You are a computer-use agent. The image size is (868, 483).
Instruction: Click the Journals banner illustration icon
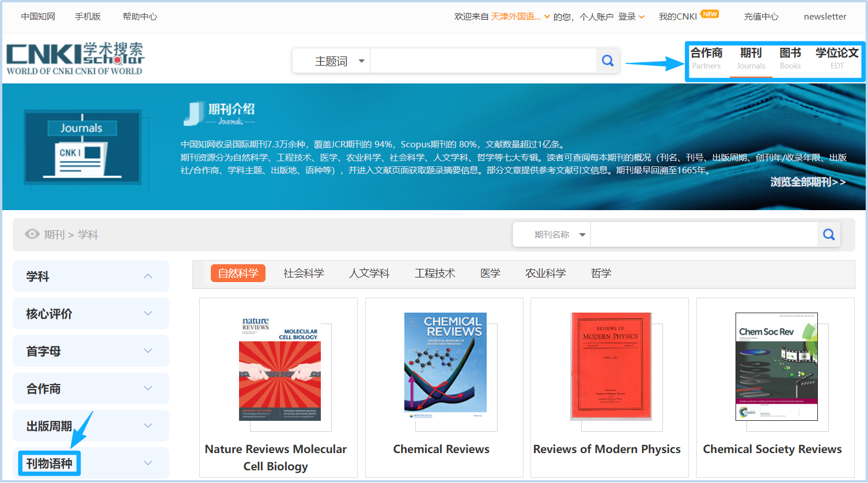click(x=82, y=147)
